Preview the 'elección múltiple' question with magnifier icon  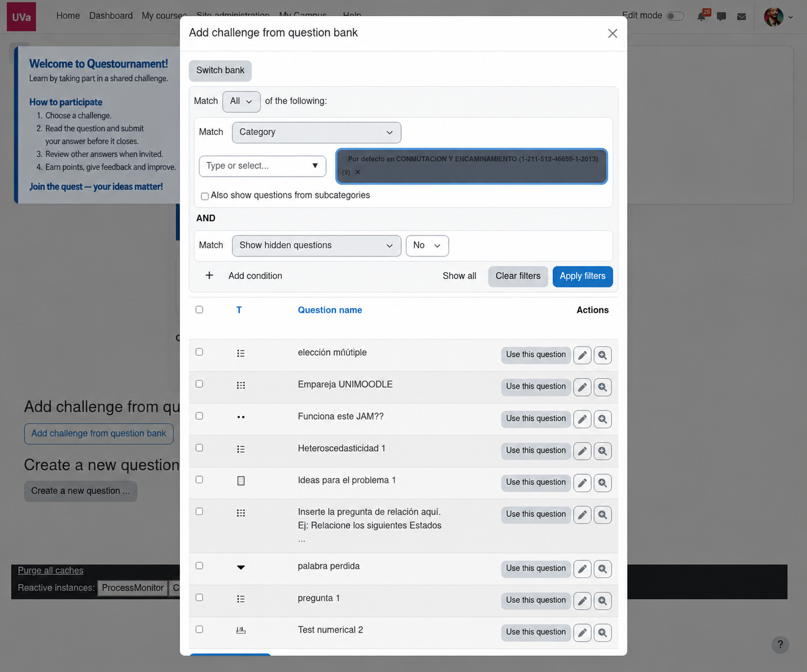tap(603, 355)
